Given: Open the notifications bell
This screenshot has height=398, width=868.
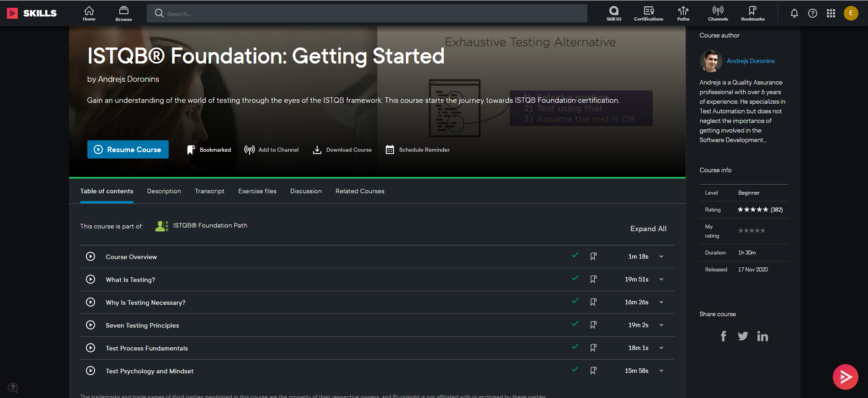Looking at the screenshot, I should [x=794, y=13].
